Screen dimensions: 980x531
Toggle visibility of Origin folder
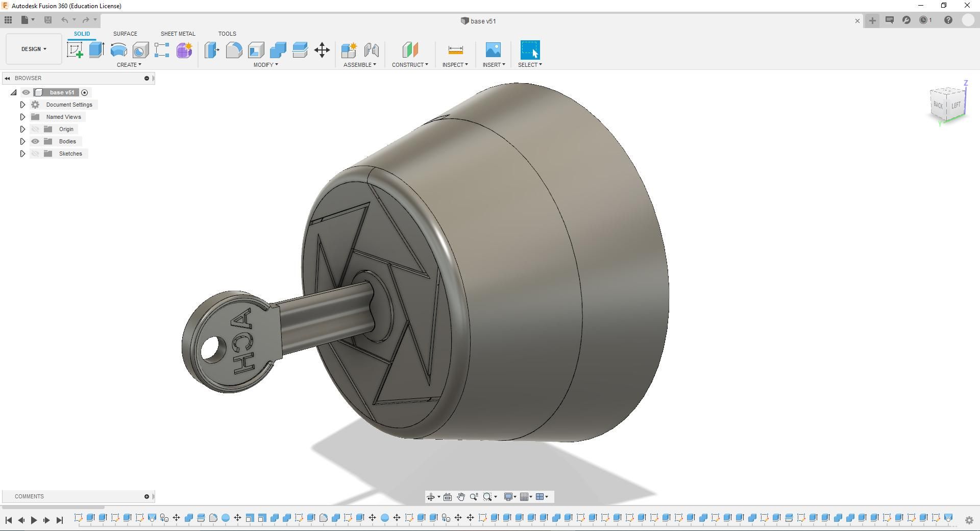click(35, 129)
